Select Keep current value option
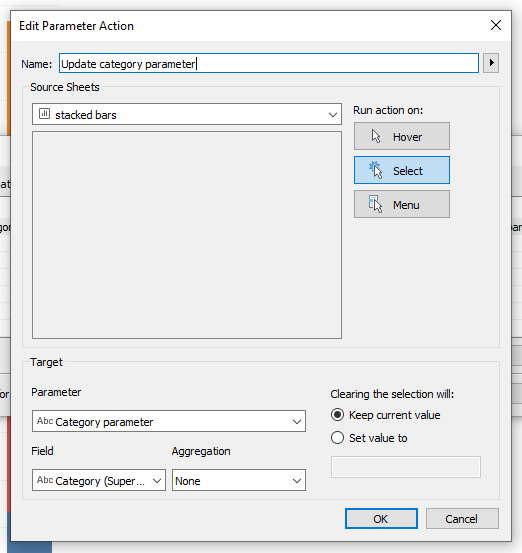 337,415
